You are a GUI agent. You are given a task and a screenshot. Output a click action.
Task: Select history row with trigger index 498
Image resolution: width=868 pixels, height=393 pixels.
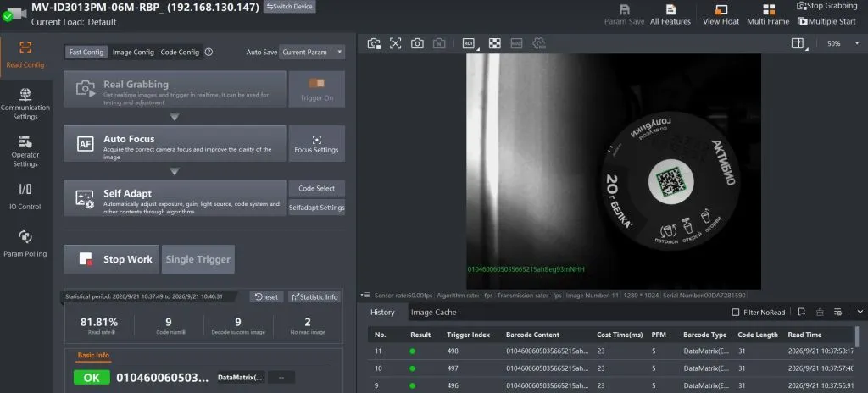coord(611,351)
